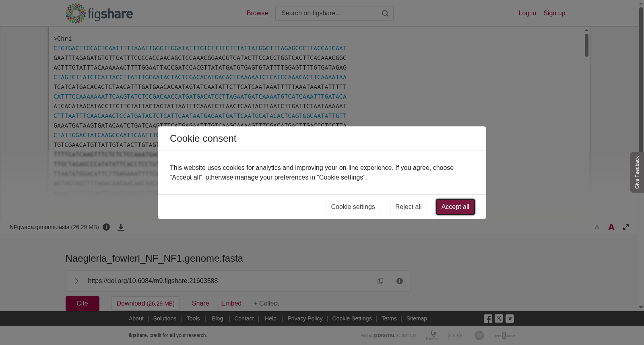Click Log in
The height and width of the screenshot is (345, 644).
(x=527, y=13)
